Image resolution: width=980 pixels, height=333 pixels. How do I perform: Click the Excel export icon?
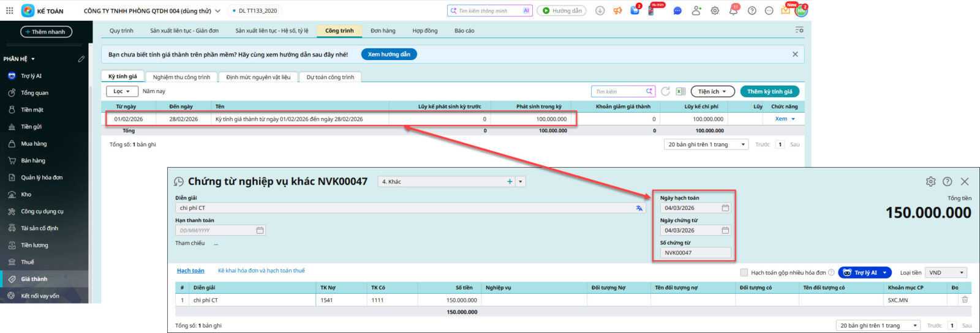click(x=680, y=92)
